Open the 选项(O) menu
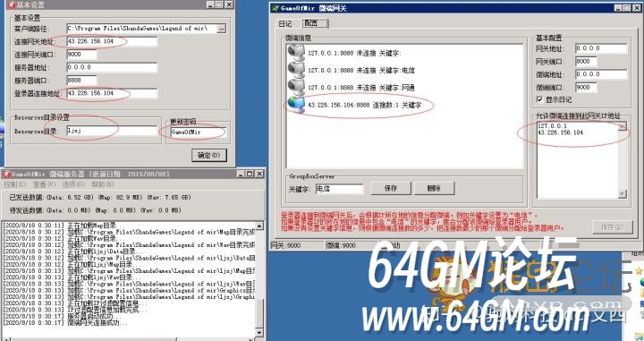Viewport: 644px width, 341px height. point(73,184)
